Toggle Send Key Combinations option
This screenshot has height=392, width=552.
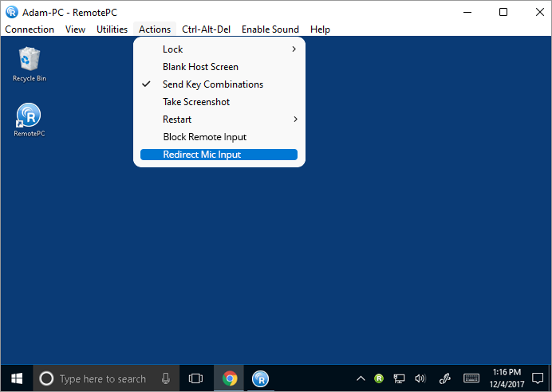(219, 84)
